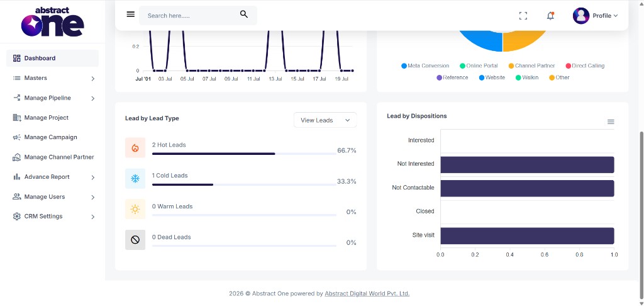Open Manage Project menu item
The height and width of the screenshot is (306, 644).
[53, 118]
